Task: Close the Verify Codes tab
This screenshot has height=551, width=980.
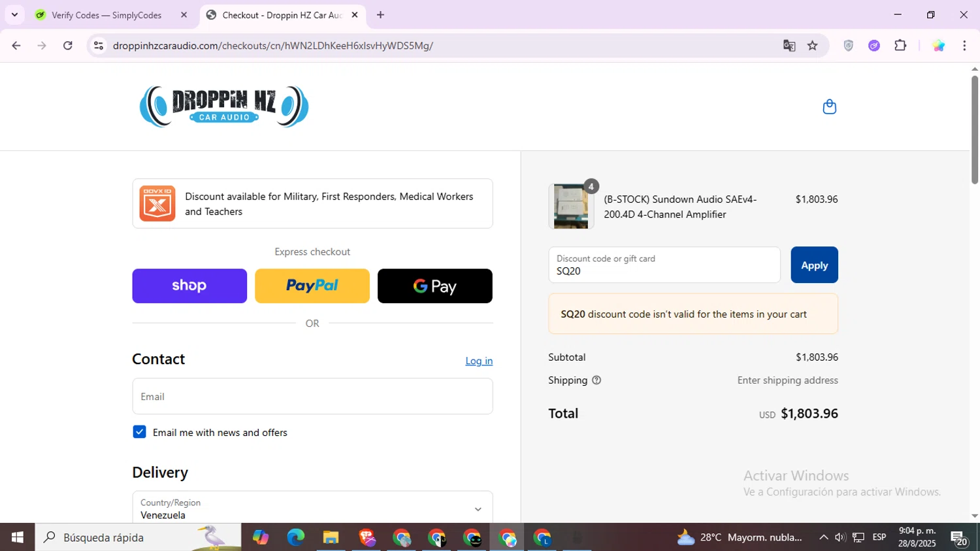Action: [184, 15]
